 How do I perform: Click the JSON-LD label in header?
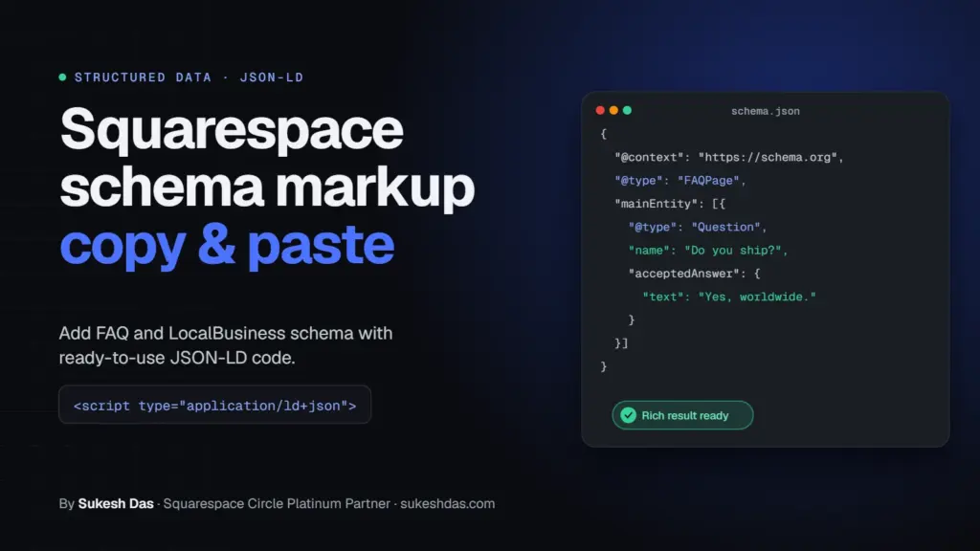(x=272, y=77)
